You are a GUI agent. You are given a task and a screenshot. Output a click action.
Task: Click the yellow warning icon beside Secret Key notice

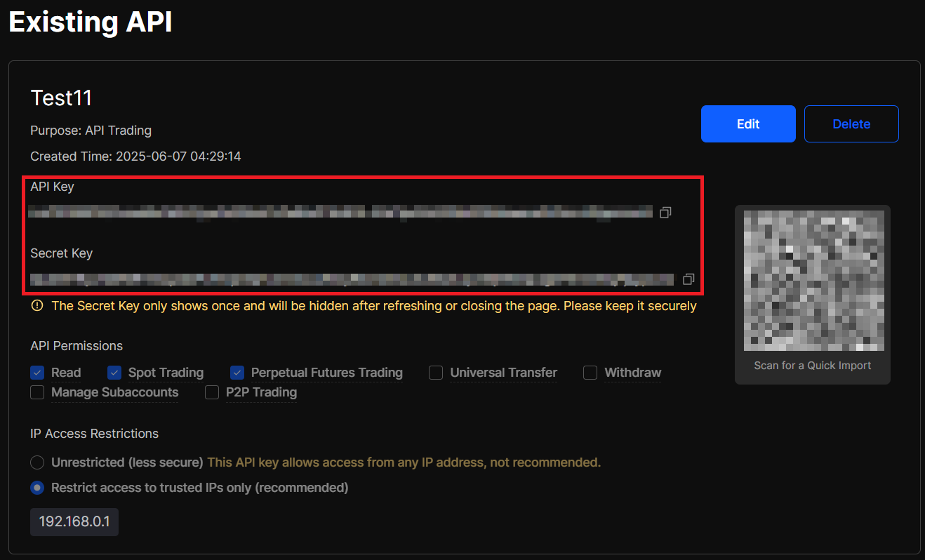click(37, 306)
